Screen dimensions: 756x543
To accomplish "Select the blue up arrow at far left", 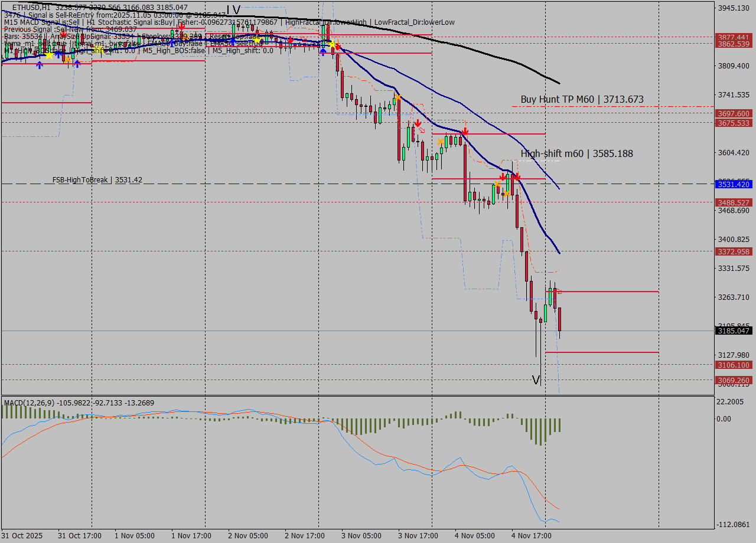I will pos(40,64).
